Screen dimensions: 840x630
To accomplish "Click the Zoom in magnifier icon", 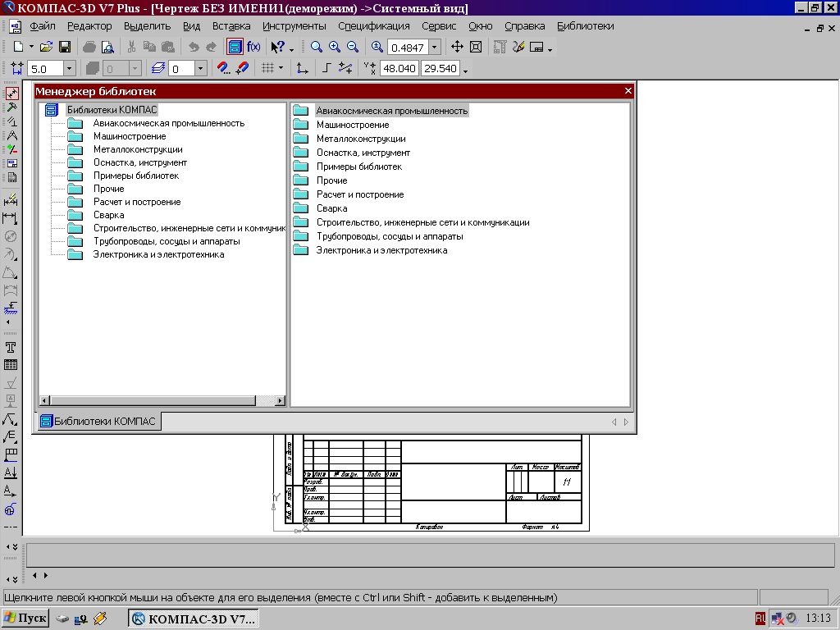I will coord(335,47).
